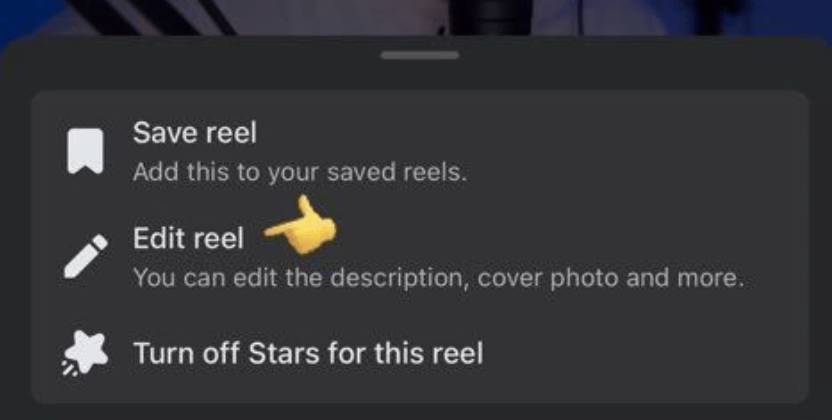Choose the Edit reel menu title
This screenshot has height=420, width=832.
[188, 238]
